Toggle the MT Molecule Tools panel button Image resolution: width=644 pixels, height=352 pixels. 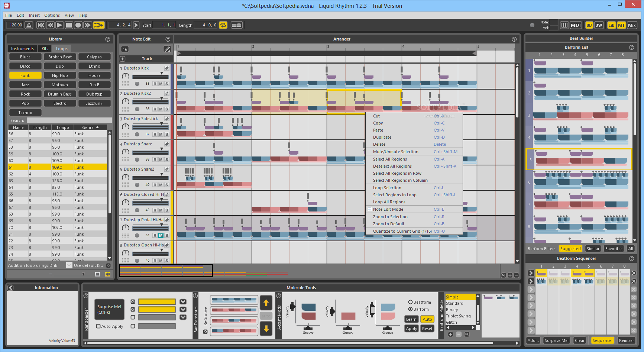point(621,25)
